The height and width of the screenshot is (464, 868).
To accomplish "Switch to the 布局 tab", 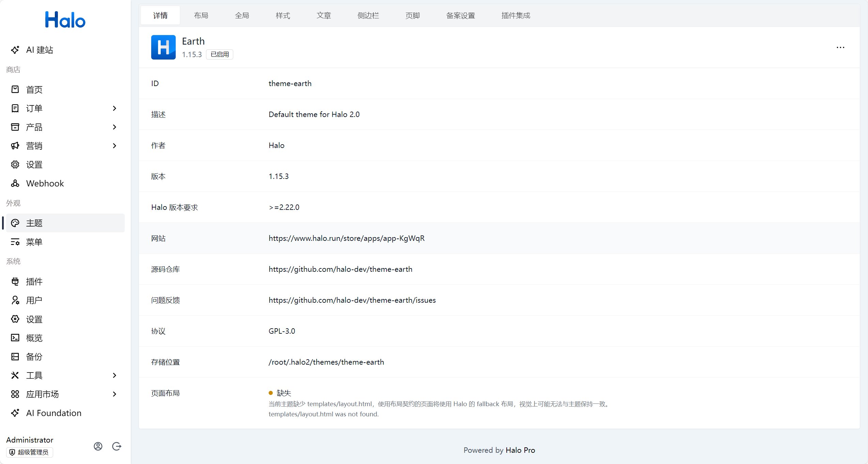I will 201,15.
